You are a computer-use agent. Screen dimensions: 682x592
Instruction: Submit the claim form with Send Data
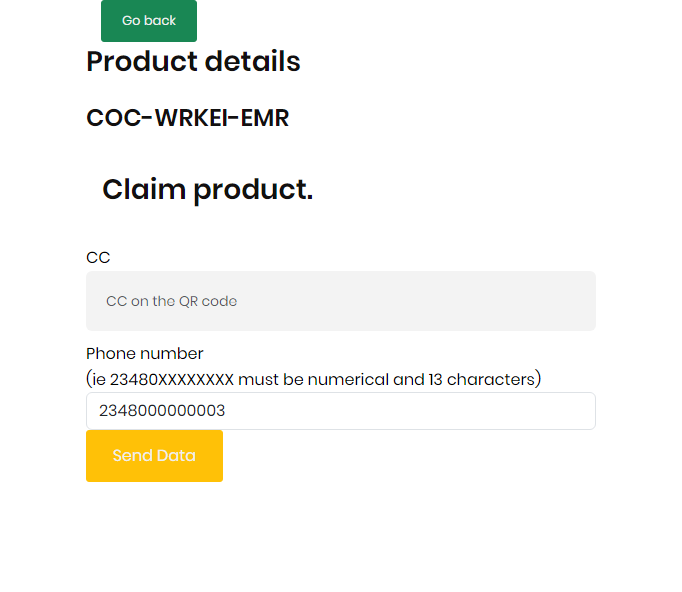(x=154, y=456)
